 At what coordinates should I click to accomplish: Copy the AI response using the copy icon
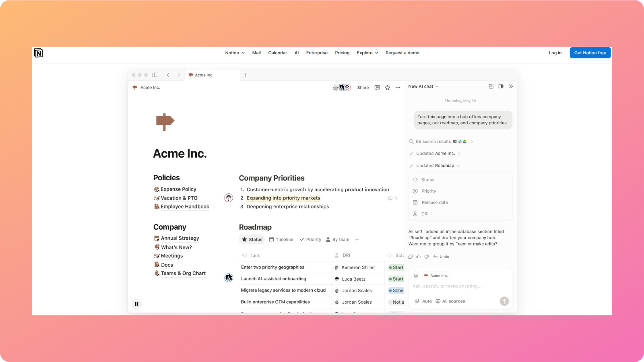coord(410,256)
